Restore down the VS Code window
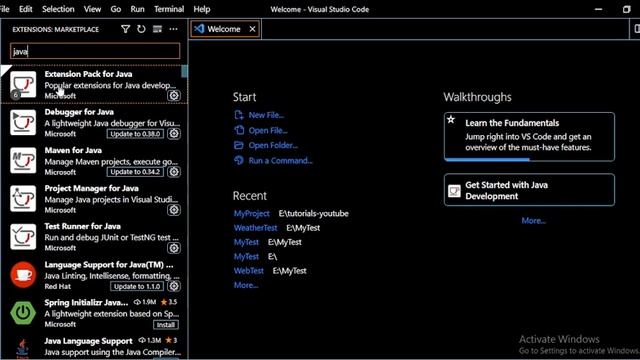Image resolution: width=640 pixels, height=360 pixels. (627, 9)
